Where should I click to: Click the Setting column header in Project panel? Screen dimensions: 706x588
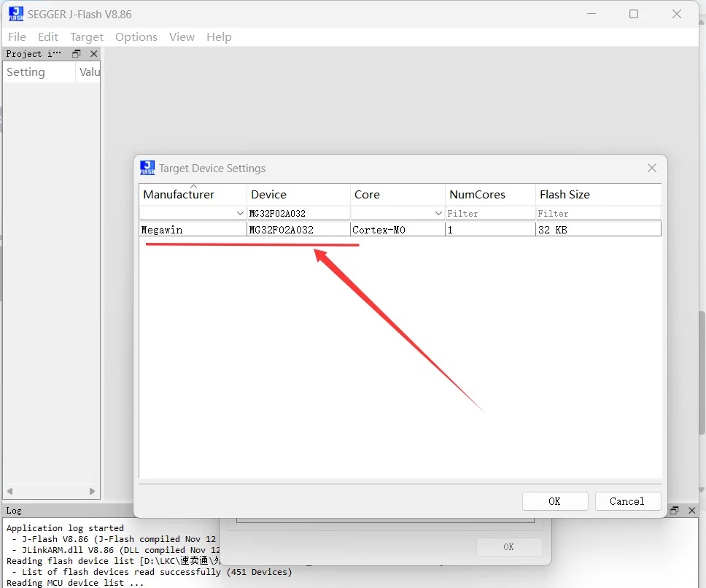(39, 72)
